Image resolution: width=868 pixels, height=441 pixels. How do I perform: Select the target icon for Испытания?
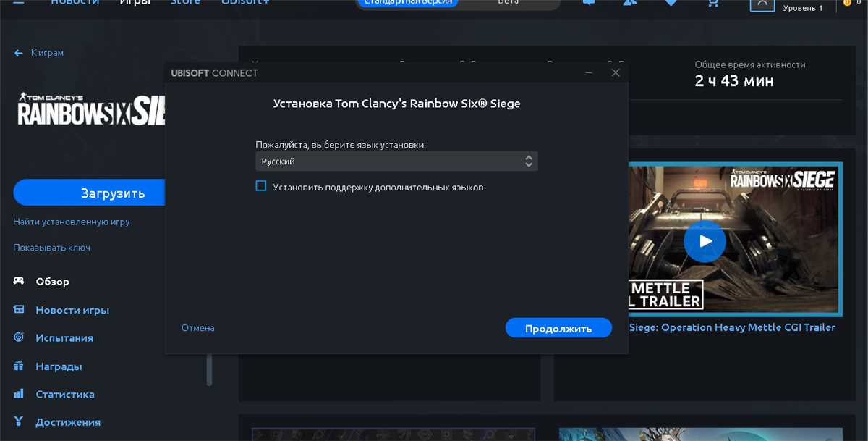pos(18,337)
